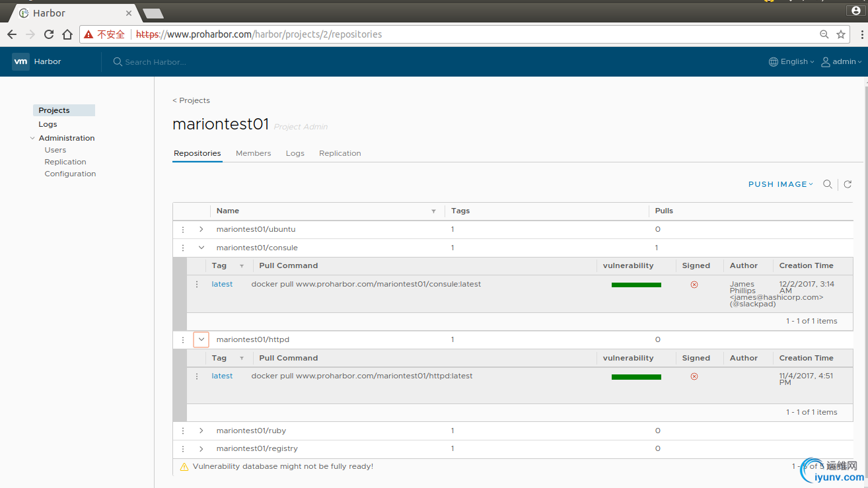Click the tags count for mariontest01/ubuntu
Image resolution: width=868 pixels, height=488 pixels.
[x=452, y=229]
